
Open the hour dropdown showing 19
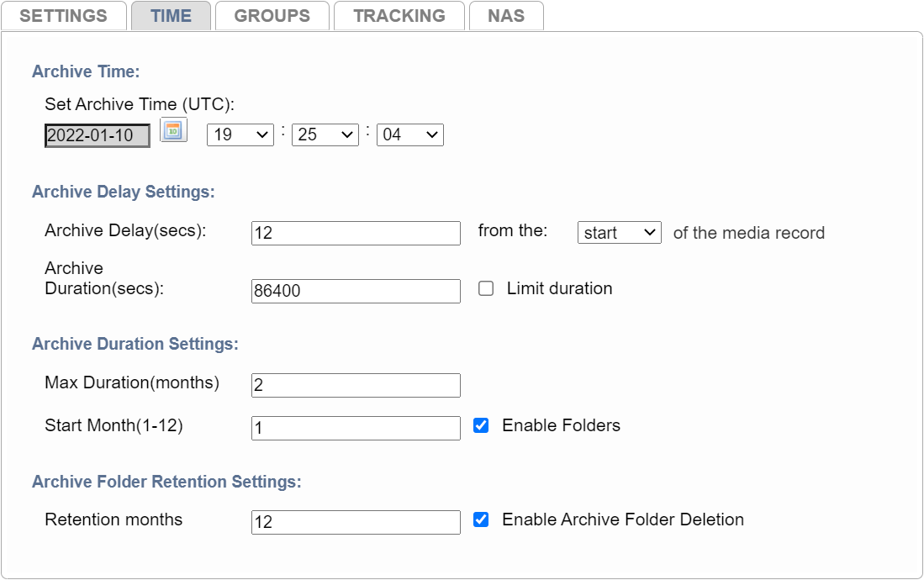240,134
